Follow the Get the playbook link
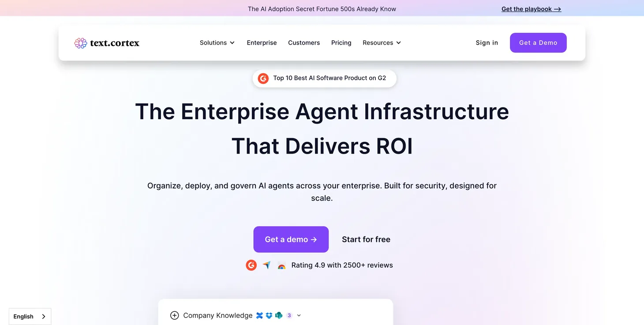The width and height of the screenshot is (644, 325). click(x=531, y=9)
